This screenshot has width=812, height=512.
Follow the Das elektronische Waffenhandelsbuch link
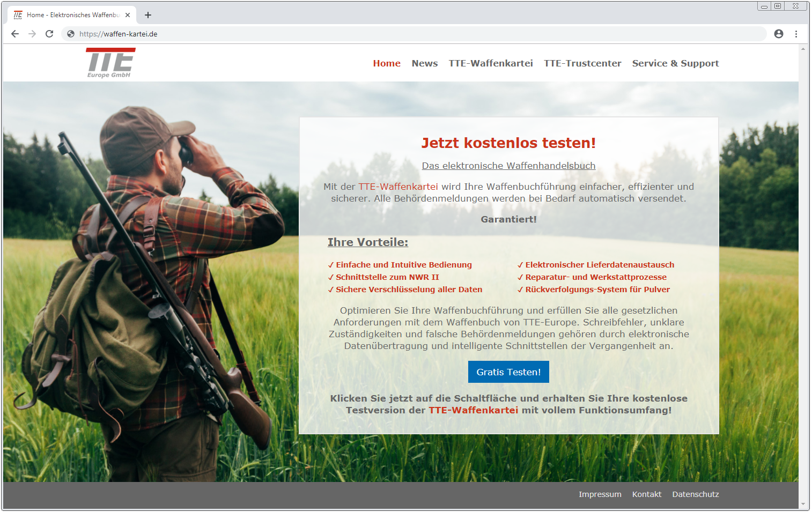point(508,166)
